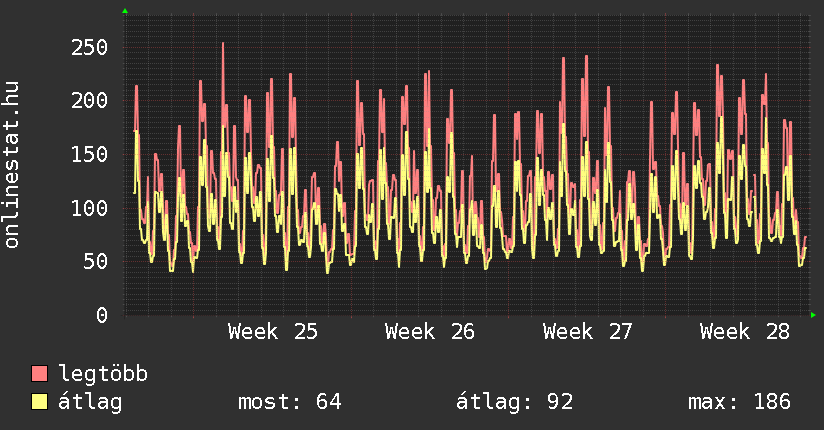Click the 100 Y-axis value
This screenshot has width=824, height=430.
[x=89, y=208]
